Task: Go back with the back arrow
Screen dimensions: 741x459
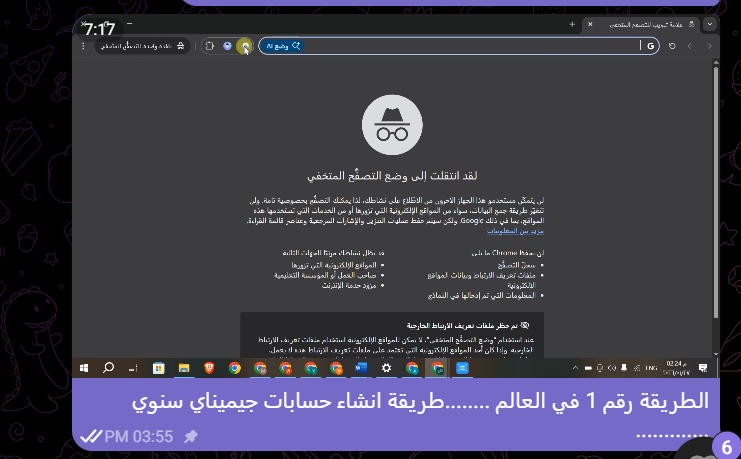Action: pos(690,46)
